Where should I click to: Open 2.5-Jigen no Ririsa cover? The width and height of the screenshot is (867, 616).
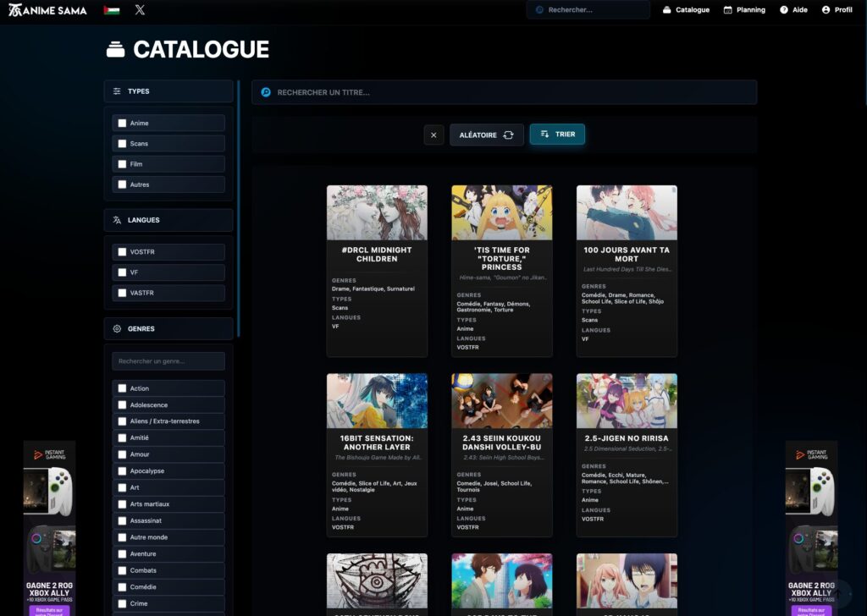pos(627,401)
